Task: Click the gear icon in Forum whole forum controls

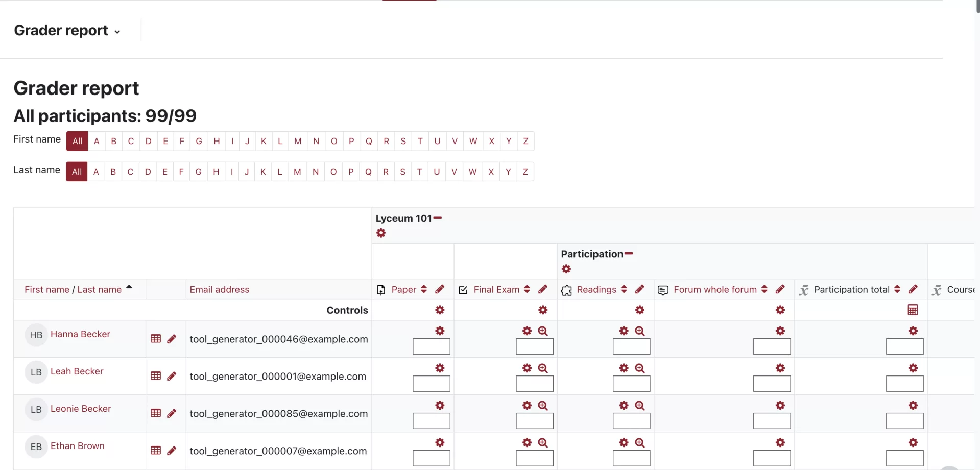Action: (780, 310)
